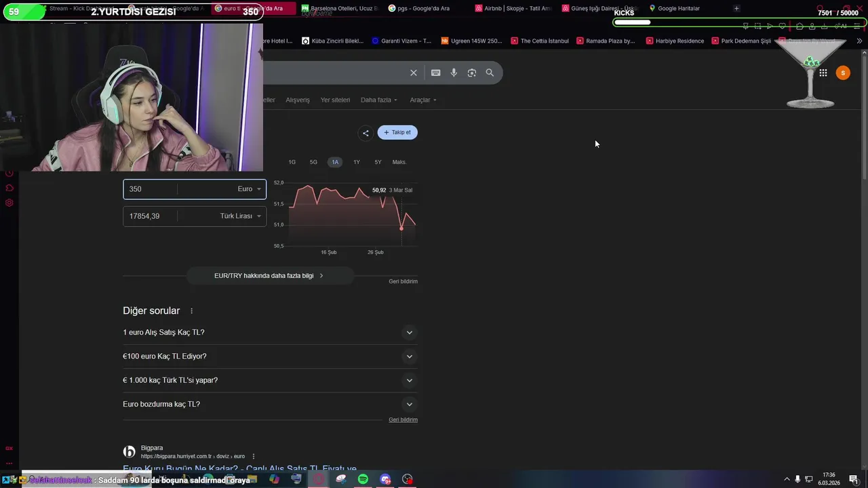Open the Park Dedeman Şişli bookmark
868x488 pixels.
[741, 41]
